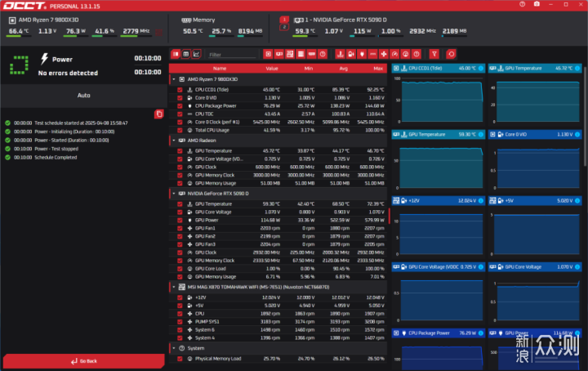
Task: Uncheck Physical Memory Load row
Action: pyautogui.click(x=180, y=359)
